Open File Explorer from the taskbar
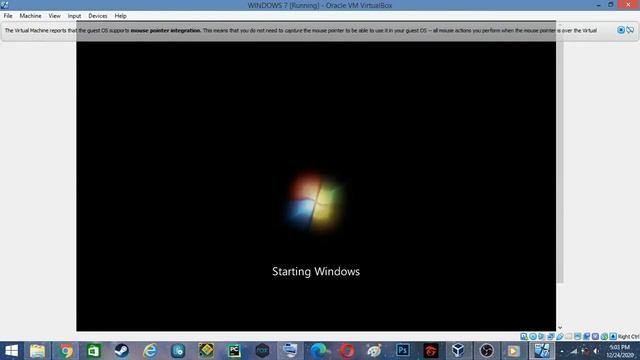Screen dimensions: 640x360 click(37, 351)
